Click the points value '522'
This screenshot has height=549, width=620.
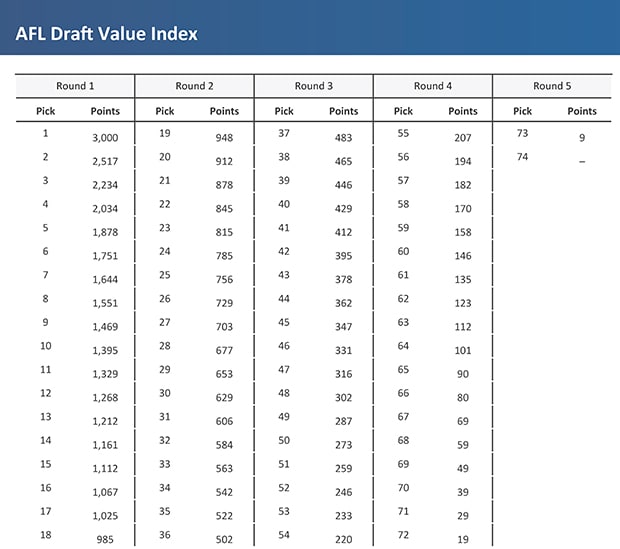(x=224, y=516)
